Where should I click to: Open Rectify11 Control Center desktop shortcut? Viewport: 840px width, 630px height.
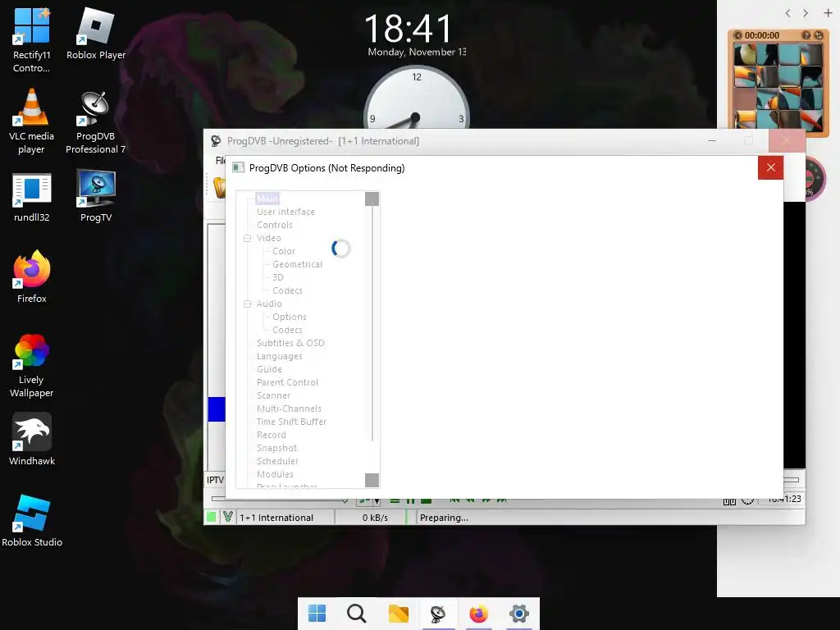[32, 41]
